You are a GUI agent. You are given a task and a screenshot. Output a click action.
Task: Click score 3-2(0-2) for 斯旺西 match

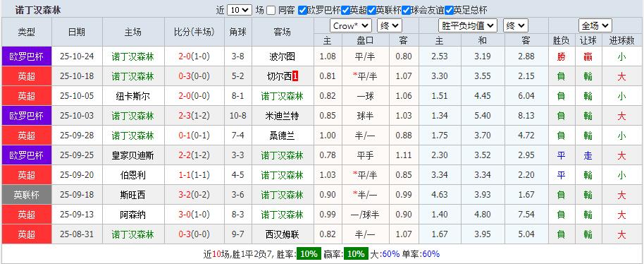tap(194, 195)
